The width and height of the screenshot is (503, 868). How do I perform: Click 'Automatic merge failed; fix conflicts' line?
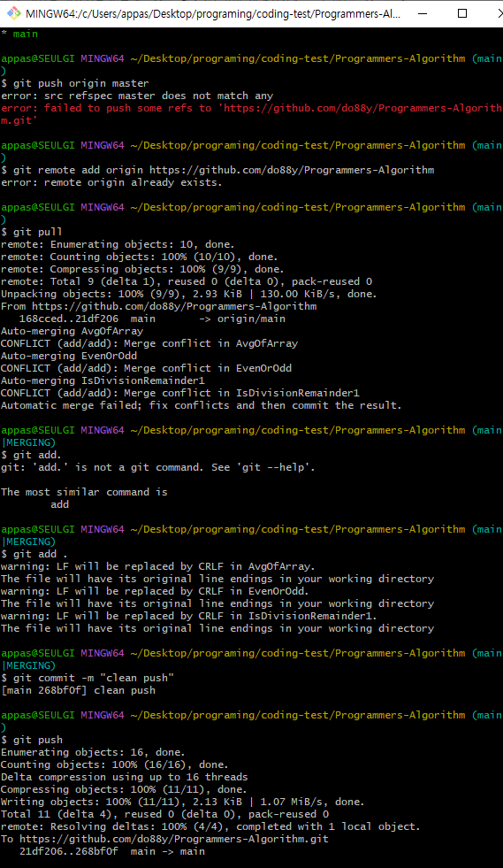pyautogui.click(x=202, y=405)
